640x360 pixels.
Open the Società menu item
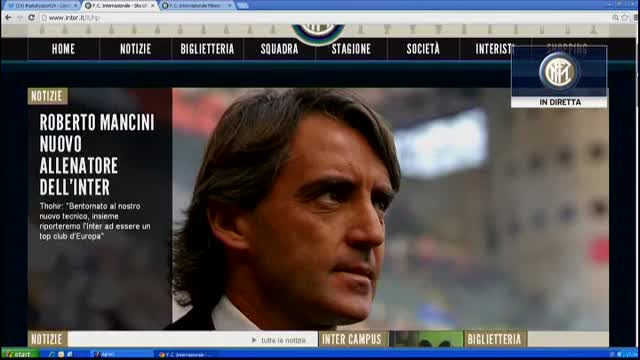(x=423, y=49)
